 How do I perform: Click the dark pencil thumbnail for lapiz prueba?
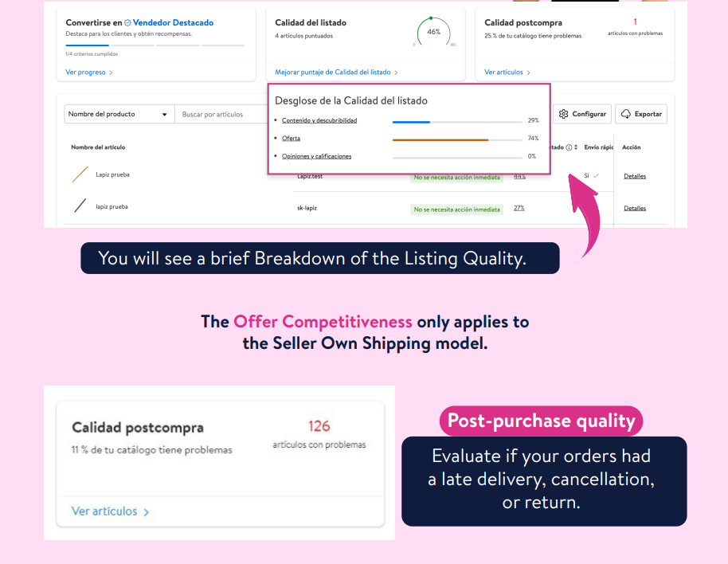click(80, 206)
